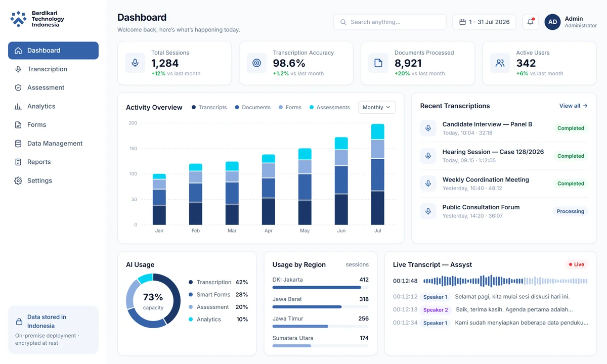607x364 pixels.
Task: Open Candidate Interview — Panel B transcription
Action: click(504, 128)
